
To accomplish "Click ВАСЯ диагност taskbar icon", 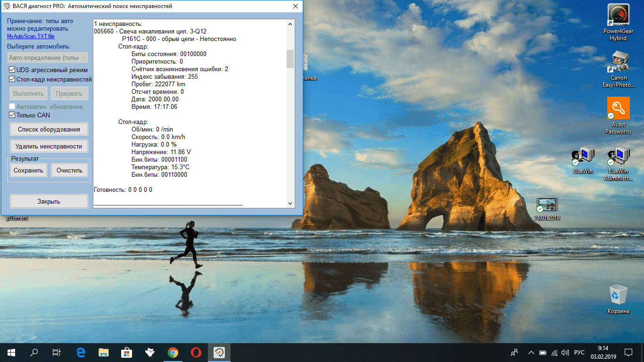I will 219,353.
